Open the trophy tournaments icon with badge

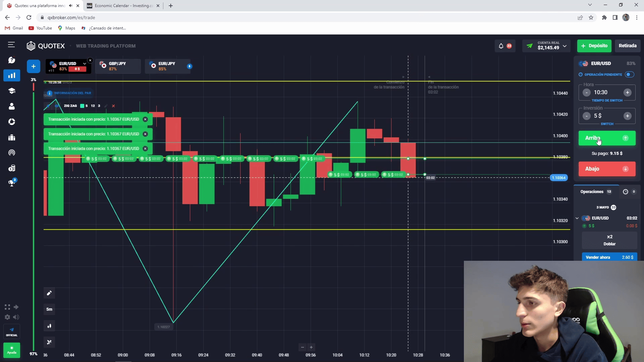pyautogui.click(x=12, y=182)
